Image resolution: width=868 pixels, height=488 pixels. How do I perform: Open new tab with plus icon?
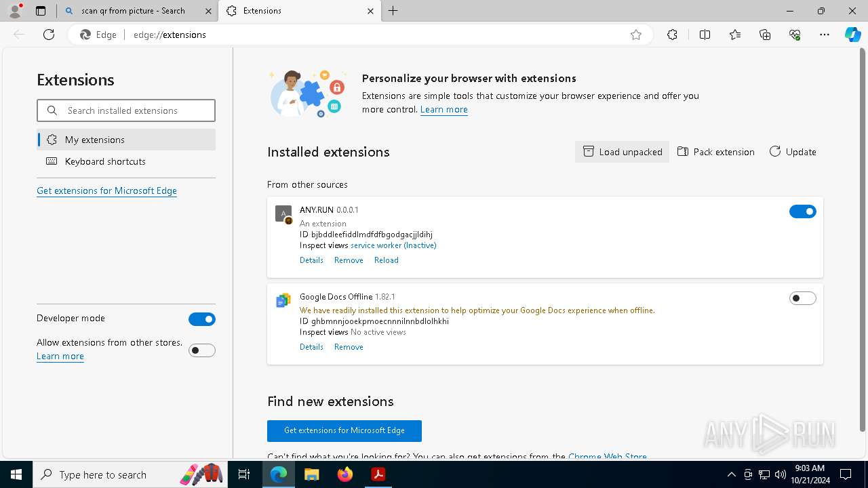click(x=393, y=11)
